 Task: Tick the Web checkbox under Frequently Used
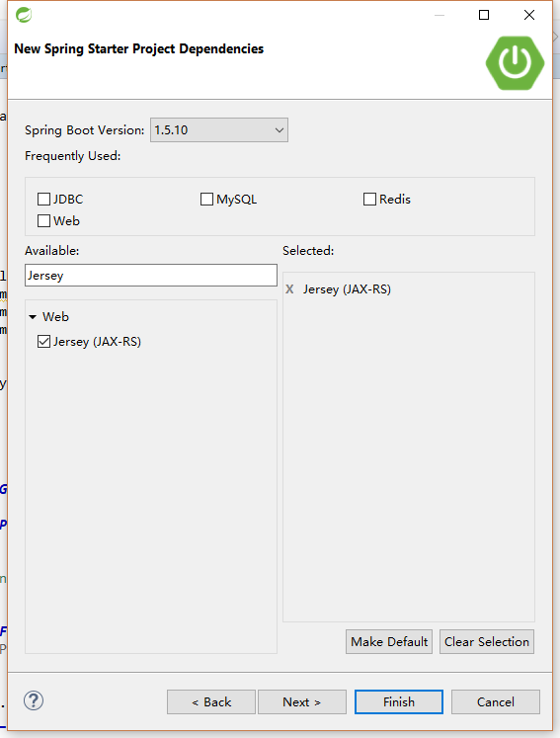point(43,220)
